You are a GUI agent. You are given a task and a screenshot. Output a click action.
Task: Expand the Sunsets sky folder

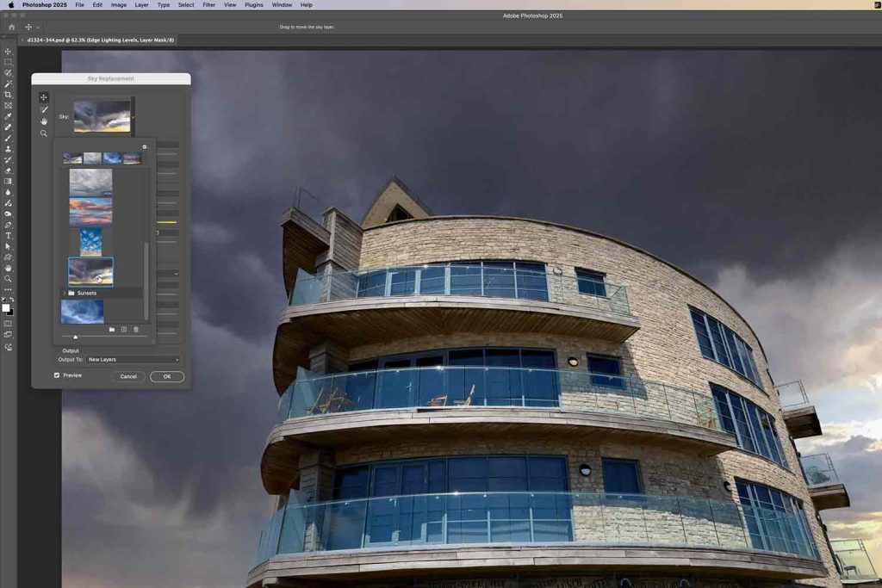(x=63, y=294)
